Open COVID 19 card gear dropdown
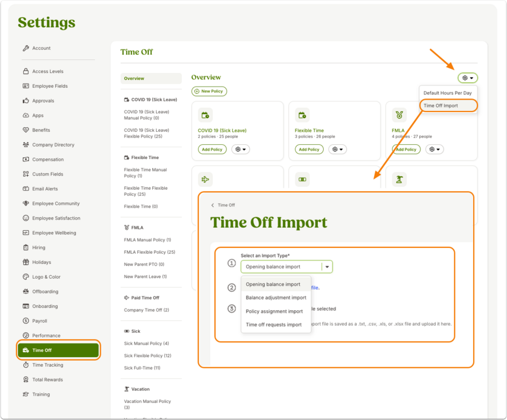Screen dimensions: 507x420 click(241, 149)
